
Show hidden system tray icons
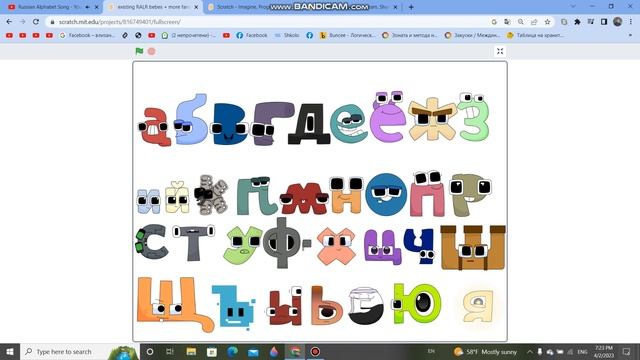click(x=529, y=351)
